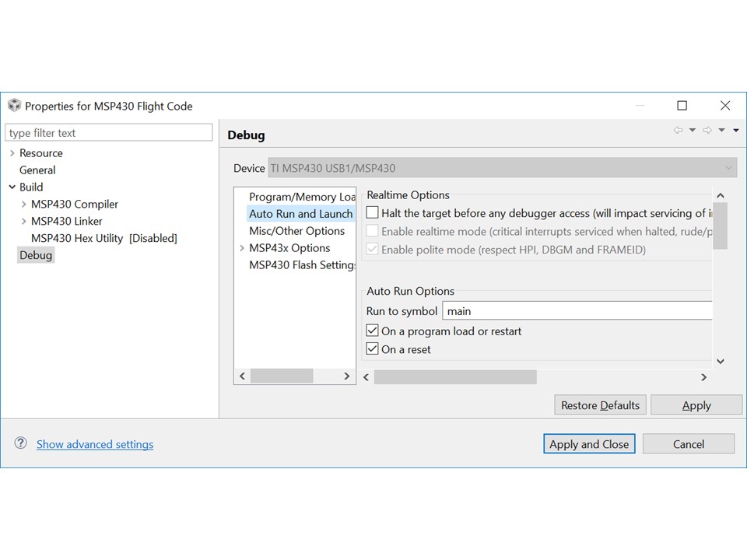The image size is (747, 560).
Task: Click the help question mark icon
Action: (x=21, y=443)
